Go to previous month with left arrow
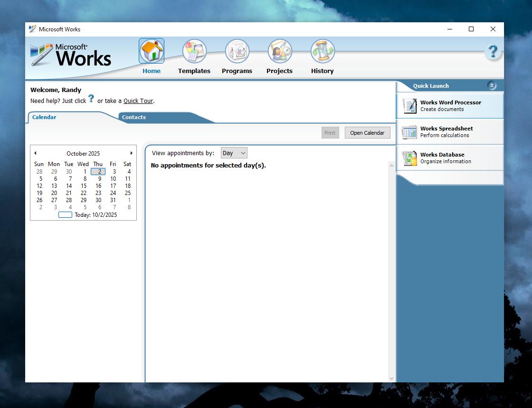Image resolution: width=532 pixels, height=408 pixels. click(x=35, y=153)
